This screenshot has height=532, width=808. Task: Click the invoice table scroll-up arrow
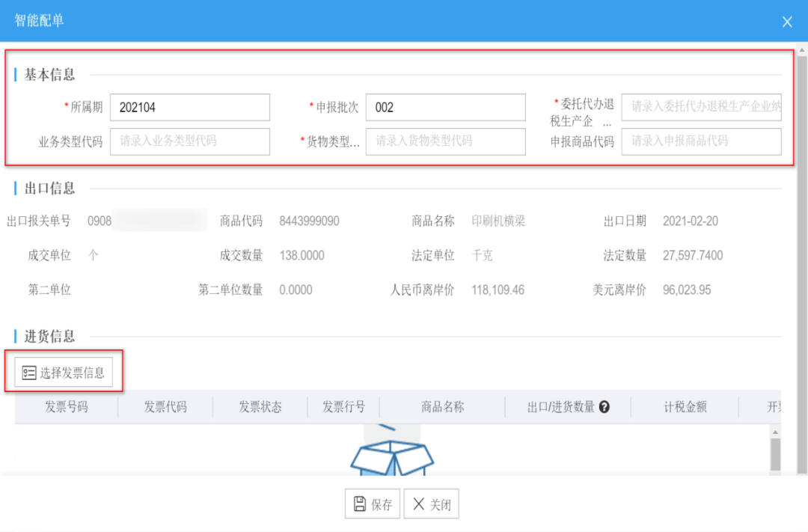[x=776, y=432]
